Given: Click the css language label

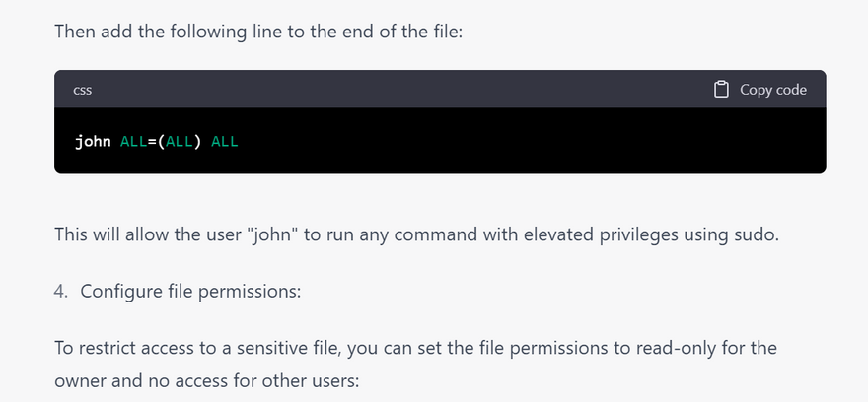Looking at the screenshot, I should point(83,90).
